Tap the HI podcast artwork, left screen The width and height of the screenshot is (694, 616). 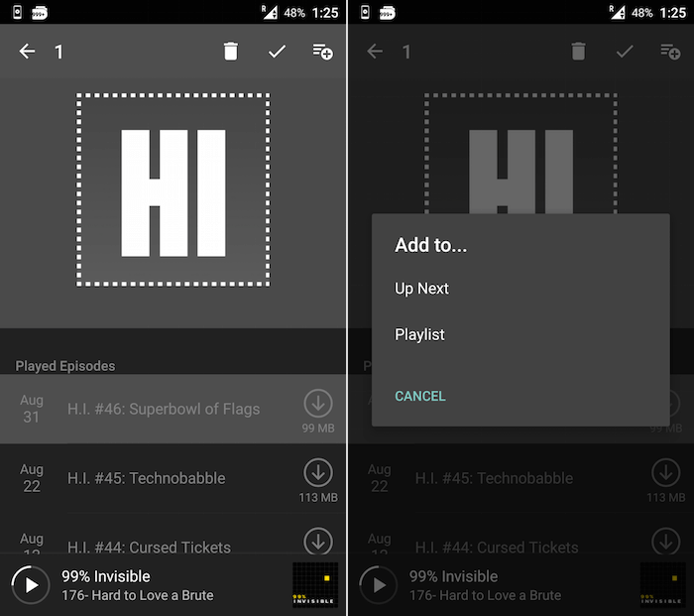click(173, 190)
